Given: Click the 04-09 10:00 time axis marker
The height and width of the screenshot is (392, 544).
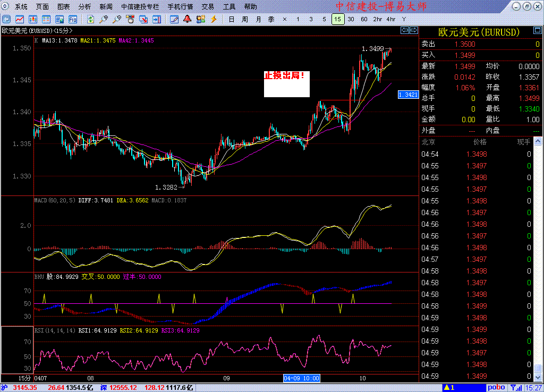Looking at the screenshot, I should pyautogui.click(x=302, y=378).
